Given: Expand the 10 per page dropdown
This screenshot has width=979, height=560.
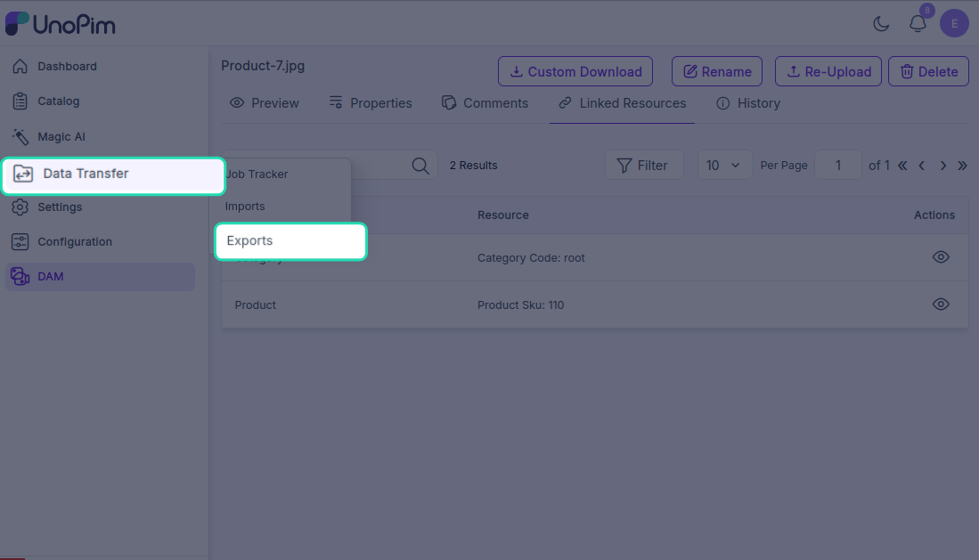Looking at the screenshot, I should pos(723,166).
